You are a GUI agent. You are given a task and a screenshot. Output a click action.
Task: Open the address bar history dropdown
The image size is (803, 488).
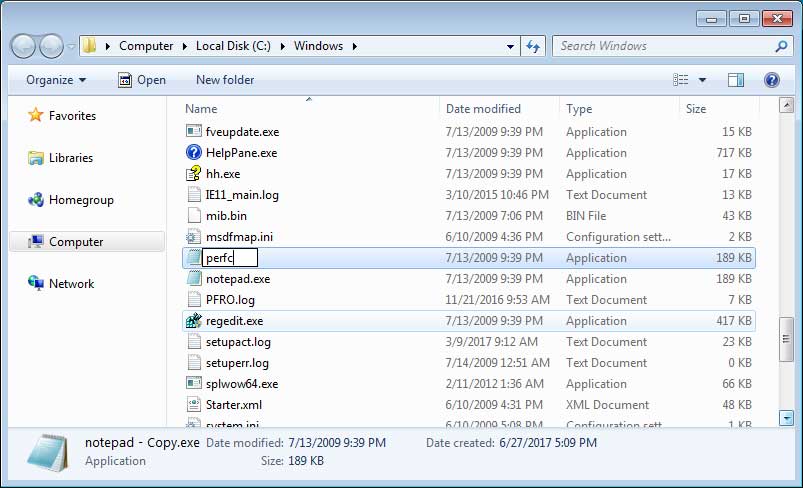point(510,46)
